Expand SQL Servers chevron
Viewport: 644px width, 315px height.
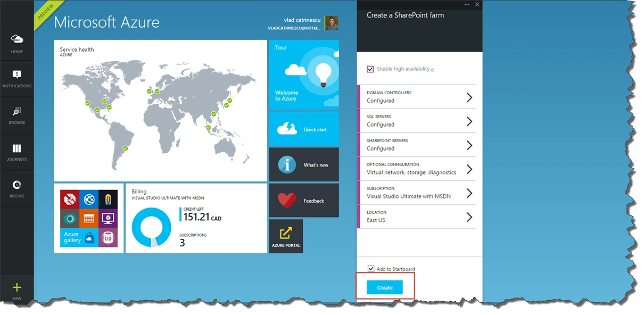click(469, 121)
